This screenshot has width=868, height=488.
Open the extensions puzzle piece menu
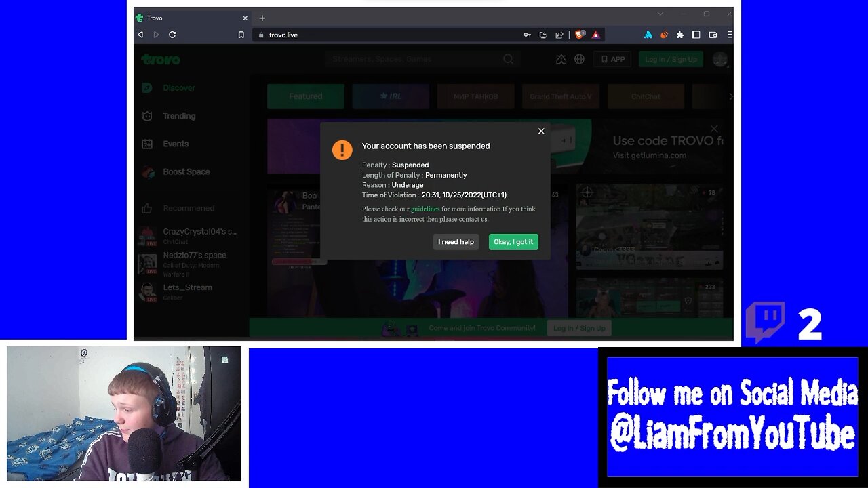click(x=680, y=35)
